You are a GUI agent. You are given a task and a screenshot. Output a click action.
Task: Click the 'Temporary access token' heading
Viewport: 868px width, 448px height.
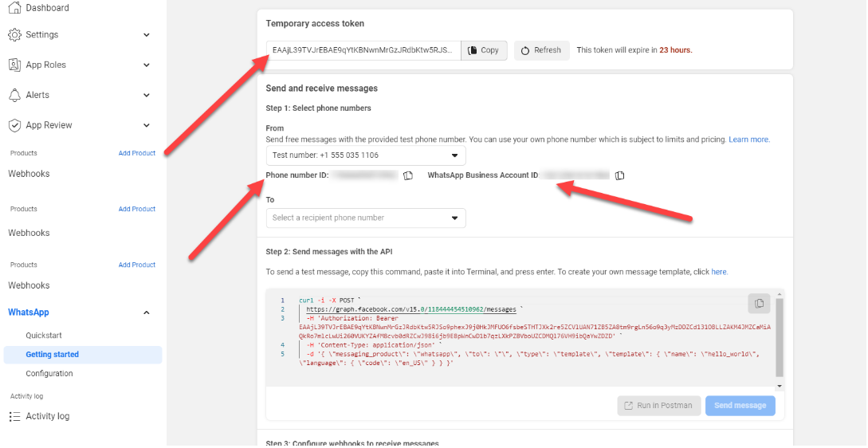click(x=315, y=24)
